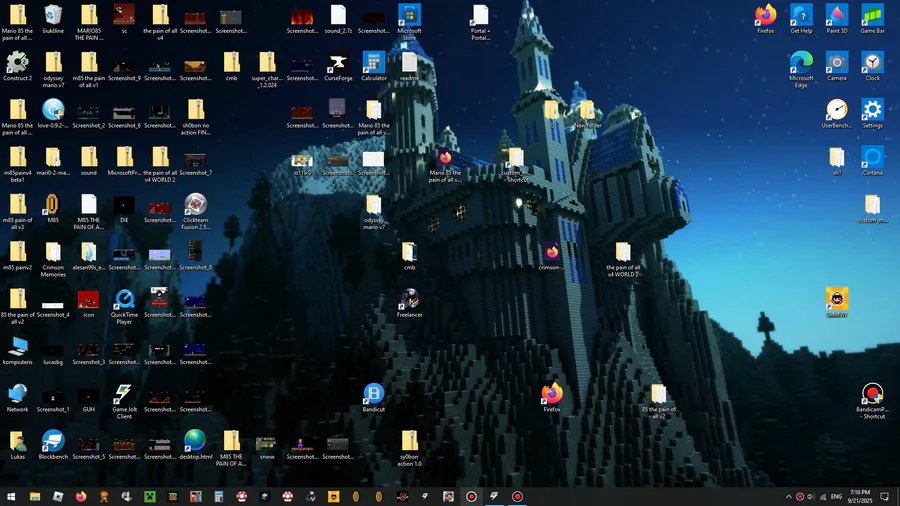Select the Portal file icon
The width and height of the screenshot is (900, 506).
click(x=480, y=15)
